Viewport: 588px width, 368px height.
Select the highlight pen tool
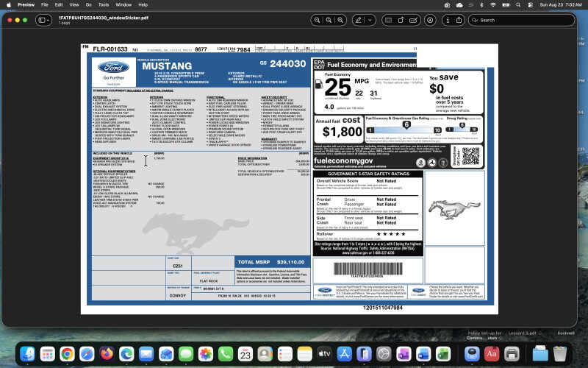coord(359,21)
